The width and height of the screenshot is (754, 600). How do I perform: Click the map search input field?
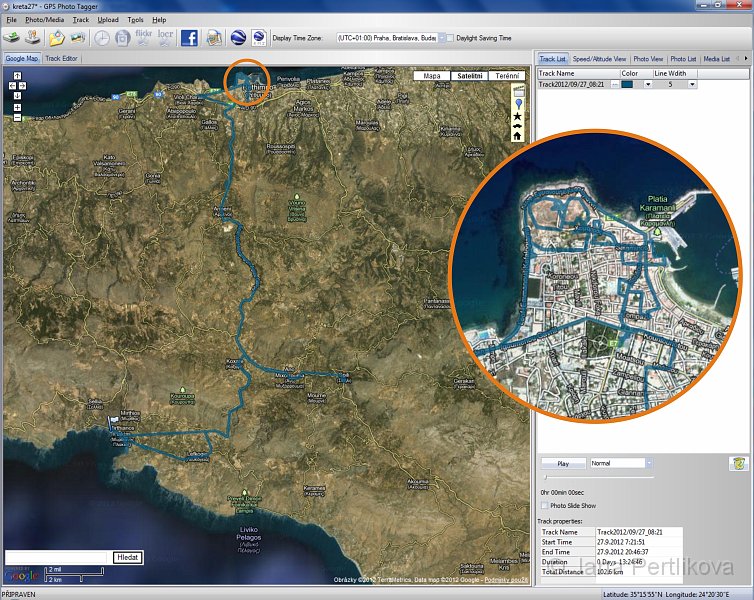56,557
